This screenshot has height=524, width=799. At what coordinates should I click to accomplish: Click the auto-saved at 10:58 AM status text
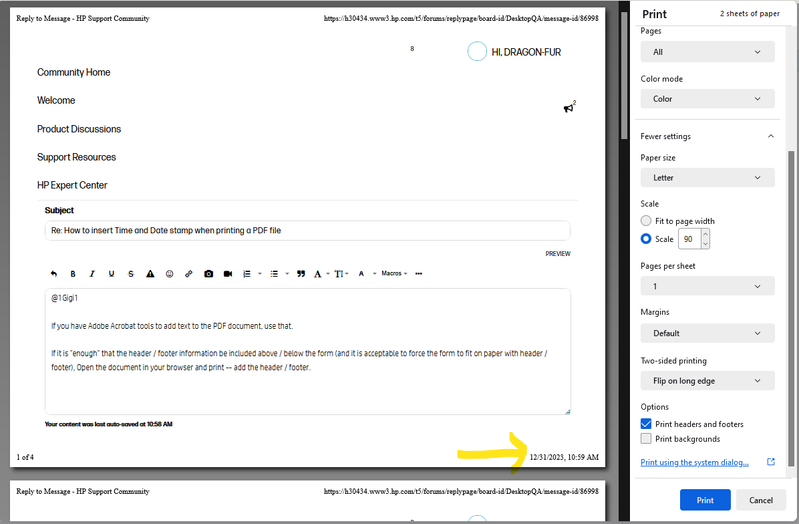109,424
